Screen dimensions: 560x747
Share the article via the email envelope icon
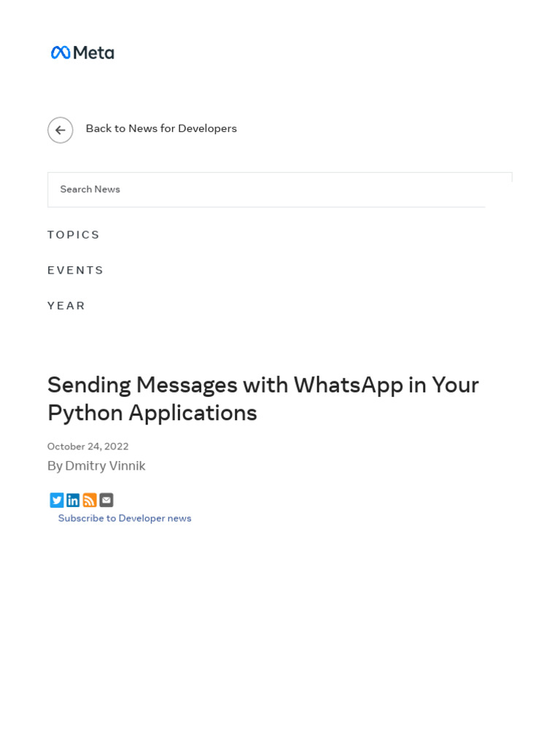click(x=106, y=500)
